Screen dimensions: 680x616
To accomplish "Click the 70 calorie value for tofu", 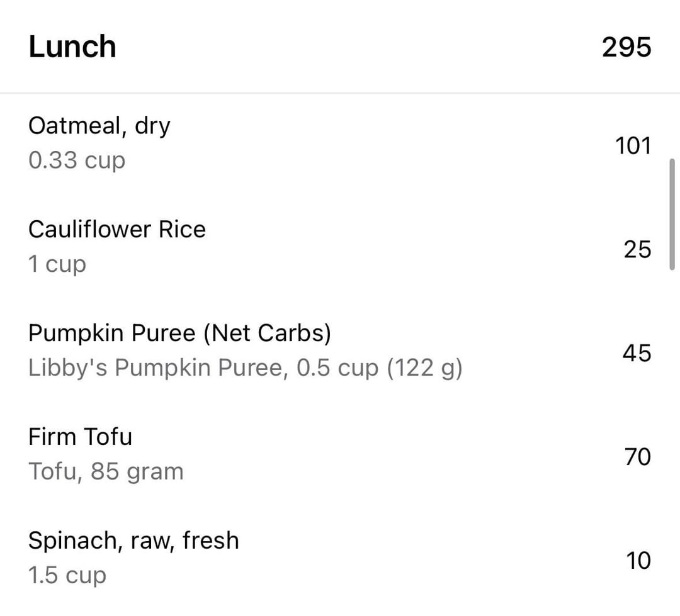I will point(637,457).
